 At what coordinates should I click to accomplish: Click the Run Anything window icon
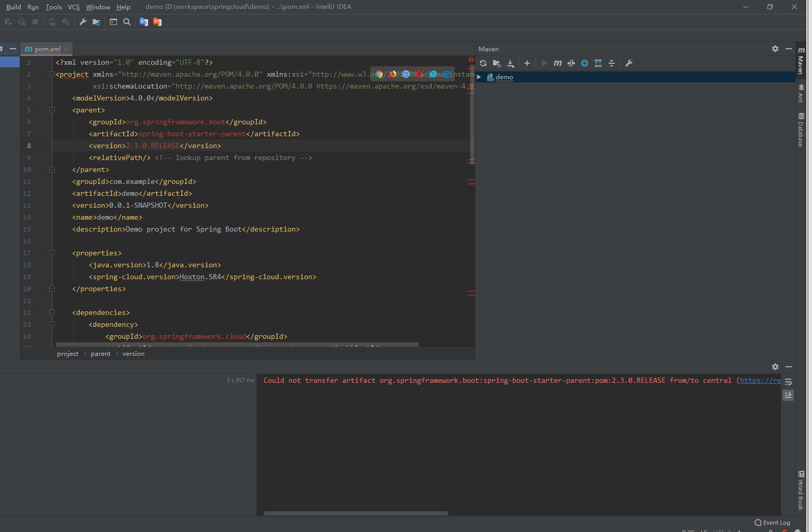pyautogui.click(x=113, y=22)
